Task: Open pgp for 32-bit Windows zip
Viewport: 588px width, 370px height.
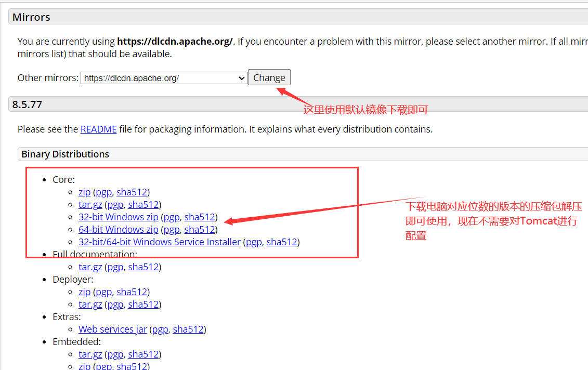Action: (x=172, y=217)
